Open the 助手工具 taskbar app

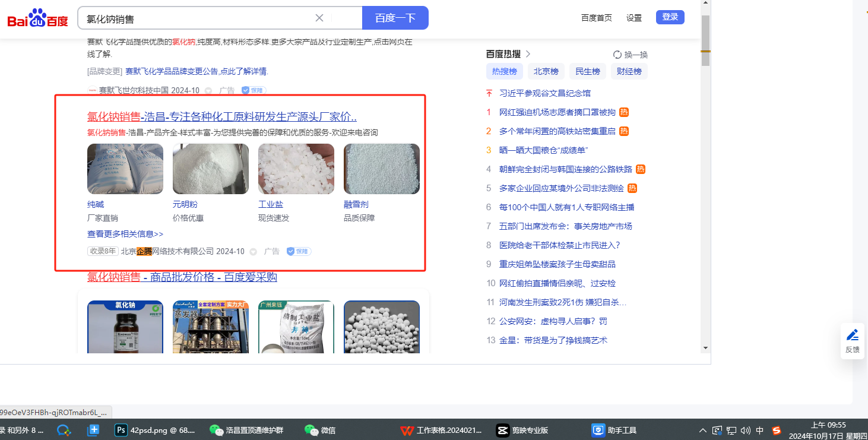tap(614, 430)
